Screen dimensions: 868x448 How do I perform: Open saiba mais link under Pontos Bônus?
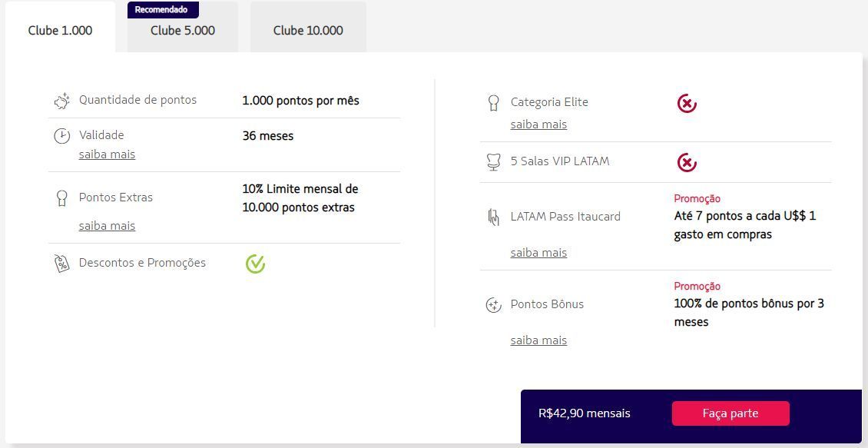(538, 340)
